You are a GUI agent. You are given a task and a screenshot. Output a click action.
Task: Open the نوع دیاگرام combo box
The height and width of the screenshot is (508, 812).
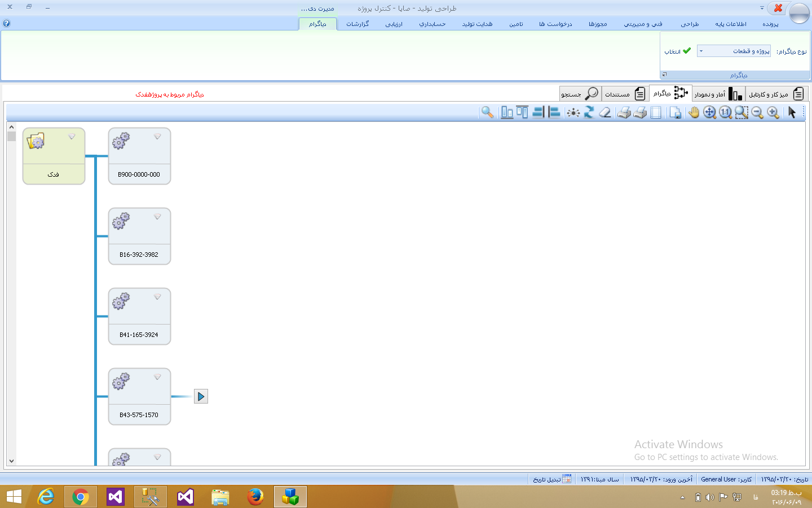[733, 51]
